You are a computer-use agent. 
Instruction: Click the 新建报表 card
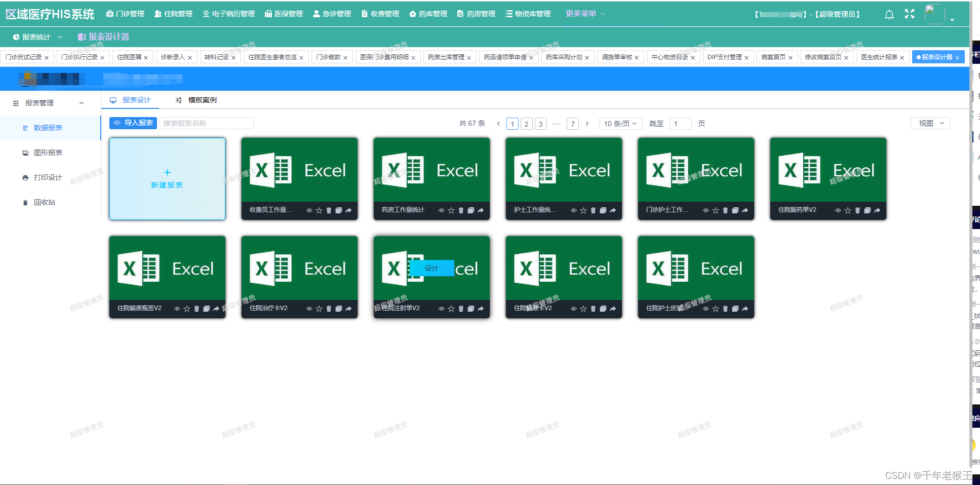(x=167, y=179)
